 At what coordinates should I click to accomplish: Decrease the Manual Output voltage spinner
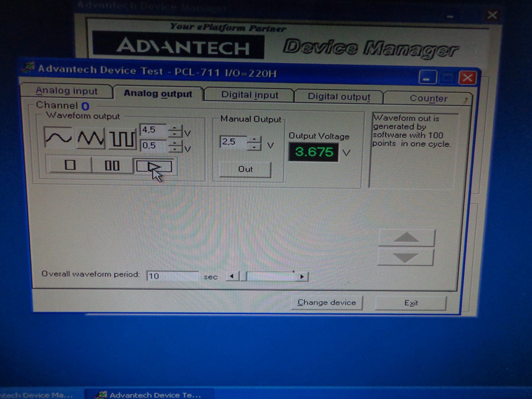point(254,147)
